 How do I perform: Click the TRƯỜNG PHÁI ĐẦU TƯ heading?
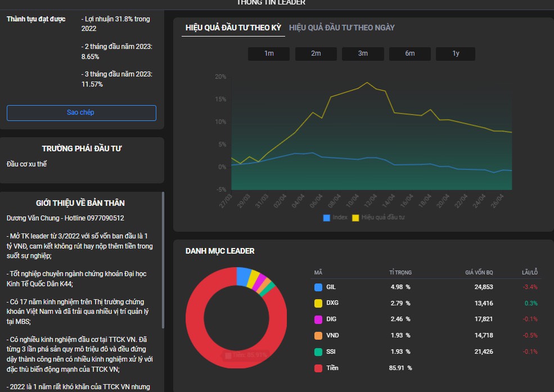[x=82, y=148]
